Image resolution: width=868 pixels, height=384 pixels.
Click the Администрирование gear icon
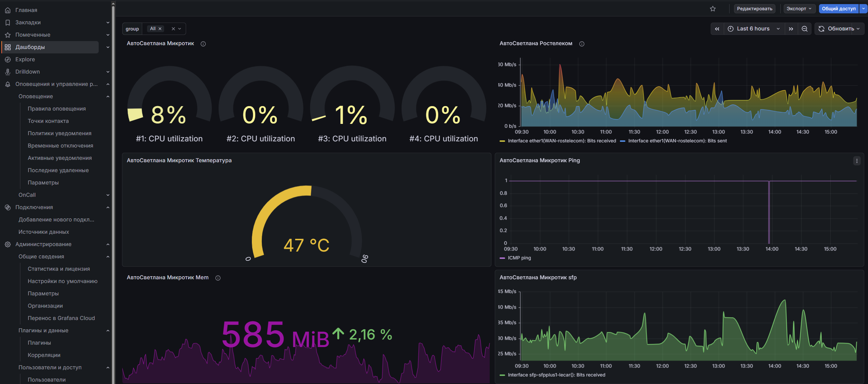pos(8,244)
